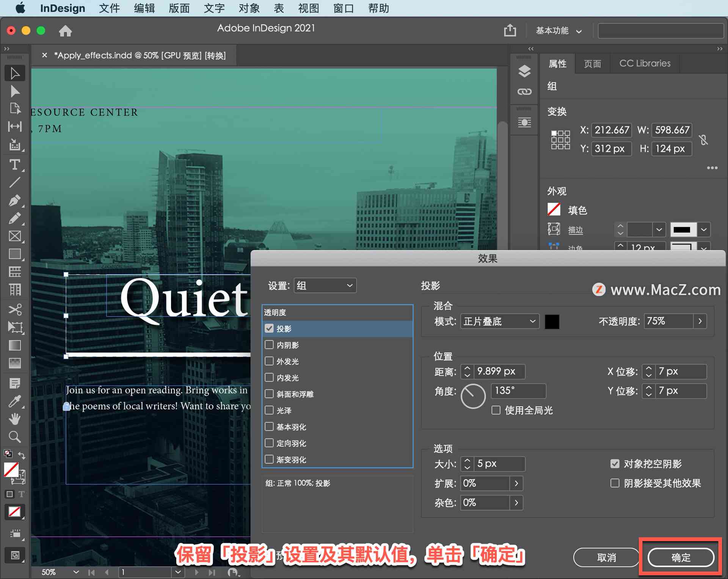This screenshot has height=579, width=728.
Task: Select the Pen tool in toolbar
Action: [x=15, y=201]
